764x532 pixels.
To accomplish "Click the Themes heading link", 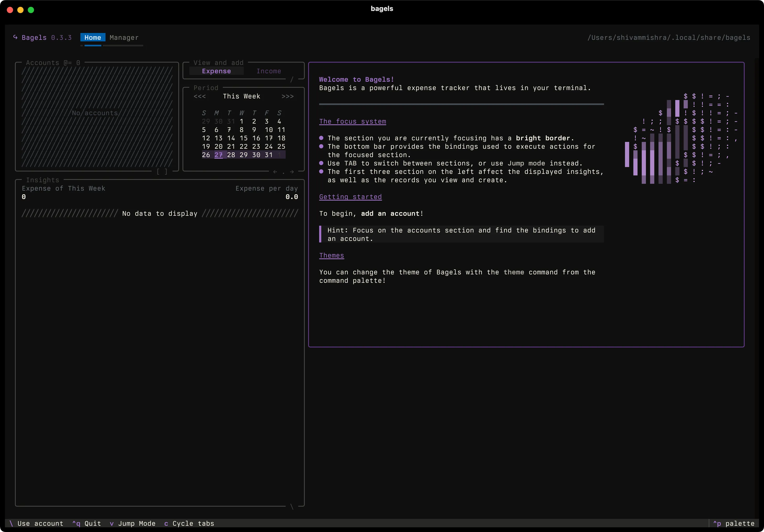I will 331,256.
